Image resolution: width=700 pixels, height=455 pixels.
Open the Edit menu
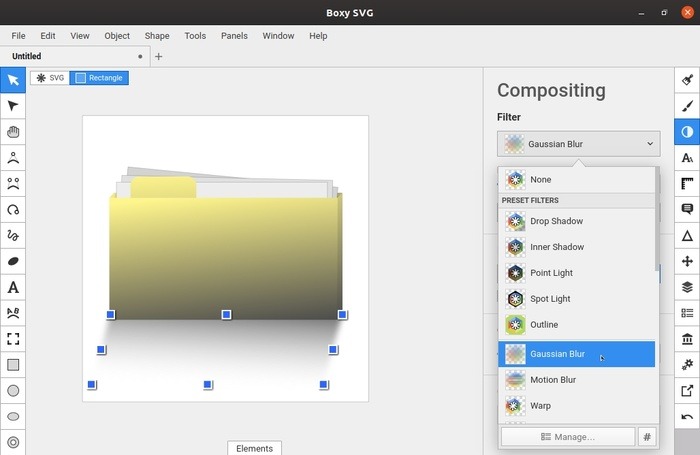point(48,36)
